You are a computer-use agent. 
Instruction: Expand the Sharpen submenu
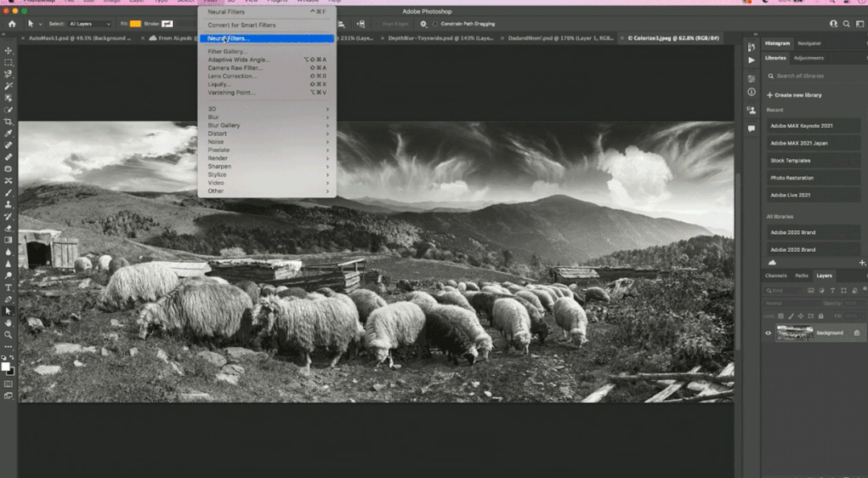pyautogui.click(x=267, y=167)
